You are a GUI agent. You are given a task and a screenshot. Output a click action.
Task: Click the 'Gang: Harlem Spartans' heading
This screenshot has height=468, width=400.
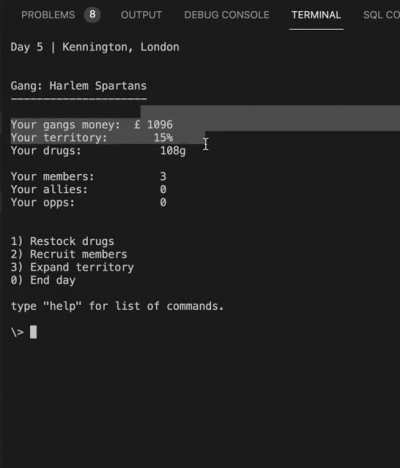pyautogui.click(x=79, y=86)
